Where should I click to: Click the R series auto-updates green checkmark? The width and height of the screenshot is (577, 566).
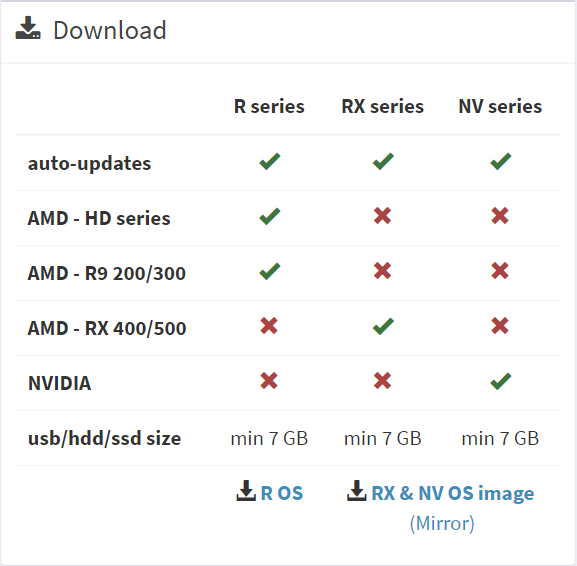point(270,162)
